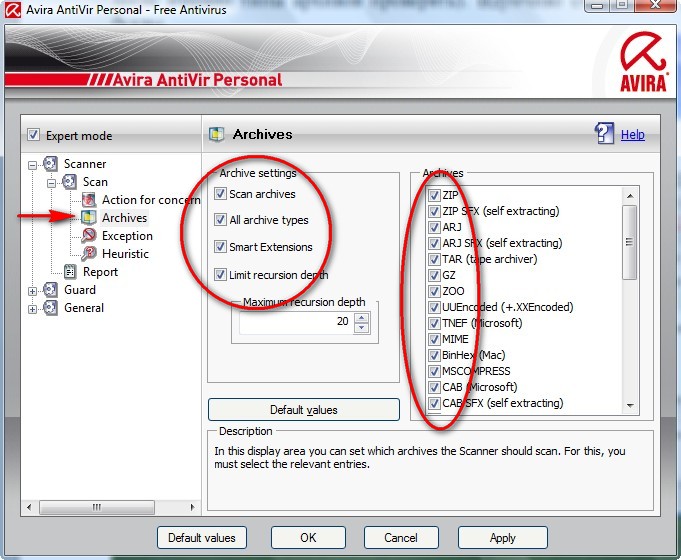This screenshot has width=681, height=560.
Task: Collapse the Scanner tree node
Action: pyautogui.click(x=32, y=165)
